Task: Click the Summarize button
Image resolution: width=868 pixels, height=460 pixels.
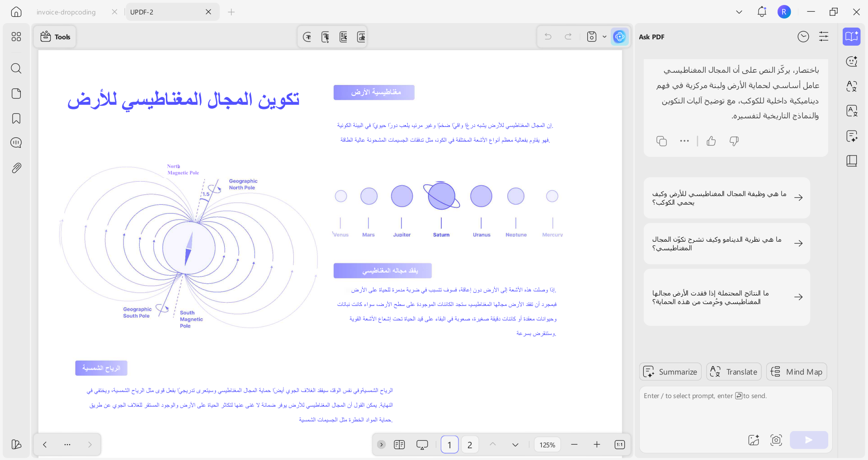Action: pyautogui.click(x=670, y=371)
